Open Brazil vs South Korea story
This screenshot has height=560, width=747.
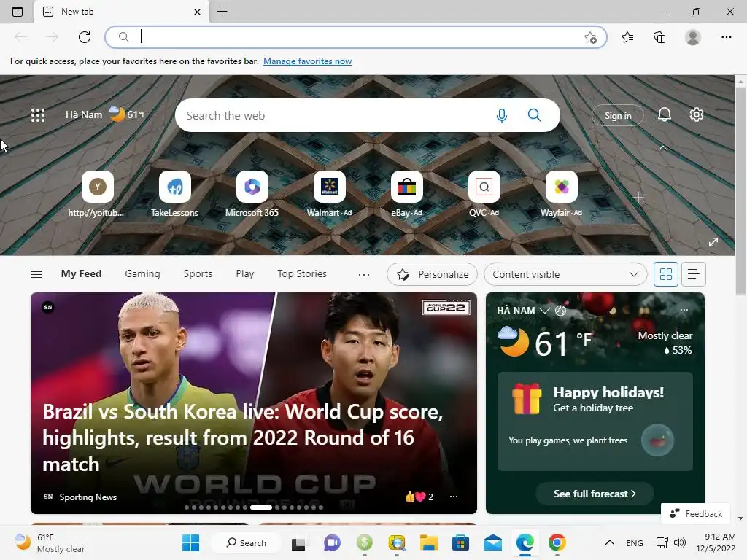point(242,437)
